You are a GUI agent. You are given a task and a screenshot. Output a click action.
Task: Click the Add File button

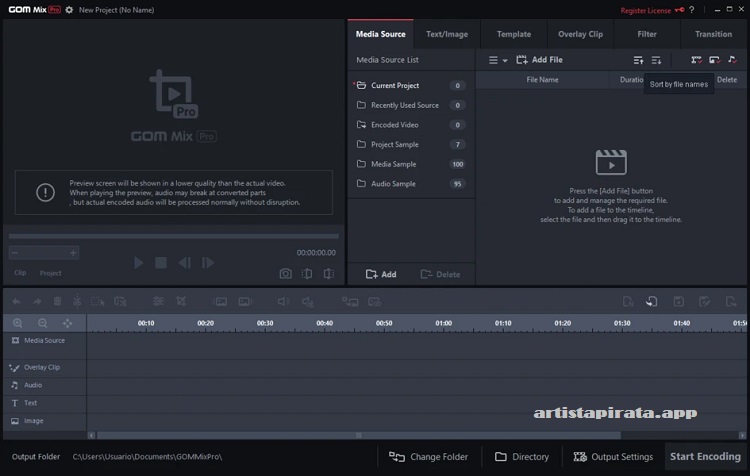pyautogui.click(x=540, y=60)
